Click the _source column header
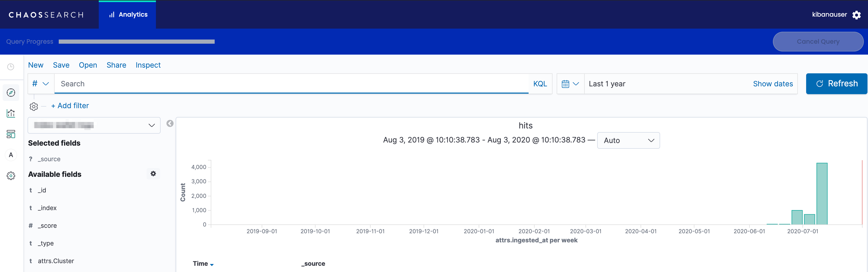 click(x=313, y=264)
